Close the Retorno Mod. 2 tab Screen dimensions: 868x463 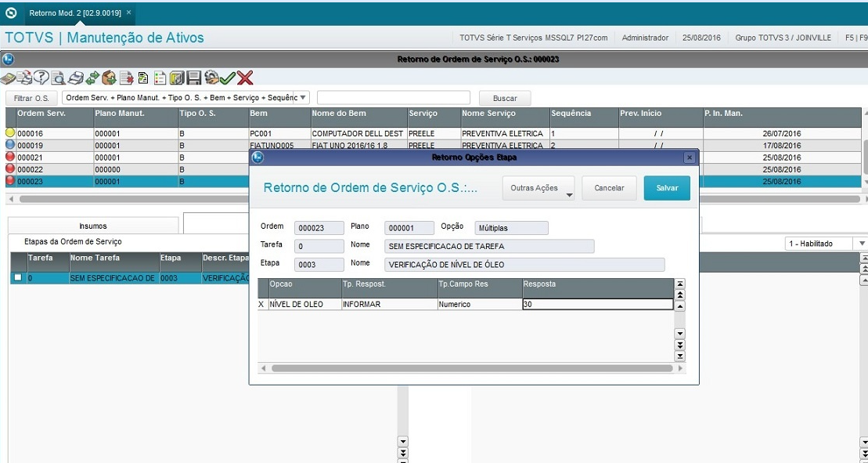[128, 13]
